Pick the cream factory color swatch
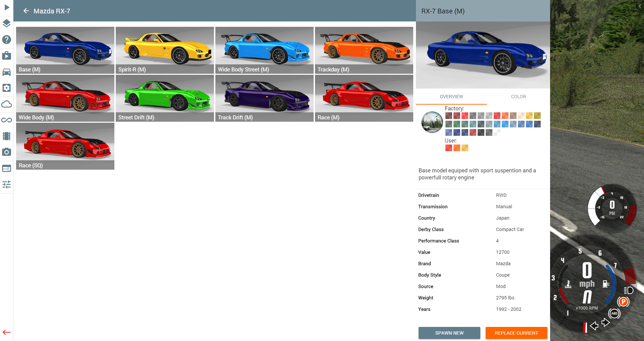This screenshot has width=644, height=341. [x=521, y=116]
